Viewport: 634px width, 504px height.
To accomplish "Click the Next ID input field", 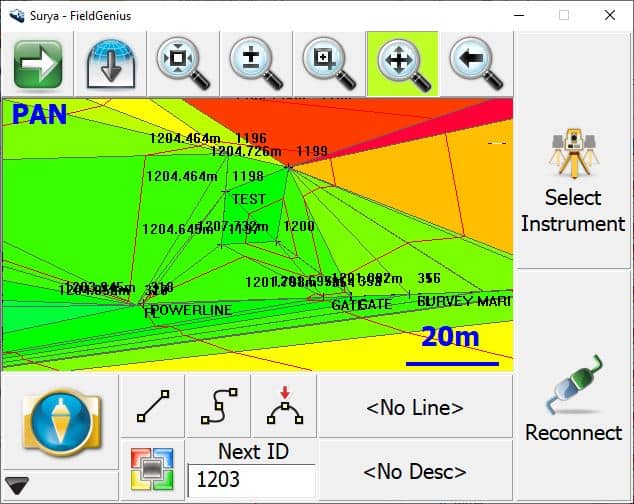I will pyautogui.click(x=251, y=480).
